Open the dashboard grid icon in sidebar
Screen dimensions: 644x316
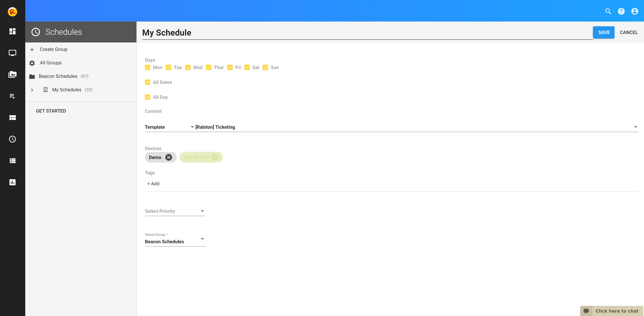tap(12, 31)
